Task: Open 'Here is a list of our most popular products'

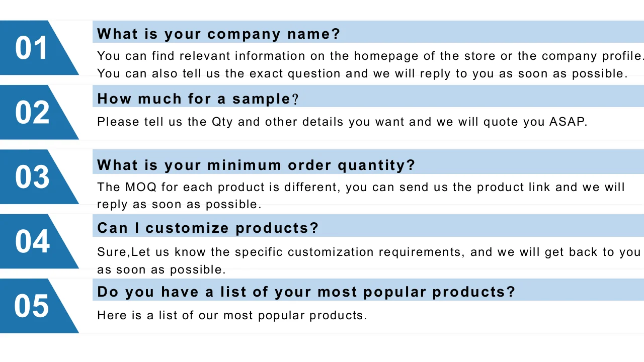Action: (x=232, y=316)
